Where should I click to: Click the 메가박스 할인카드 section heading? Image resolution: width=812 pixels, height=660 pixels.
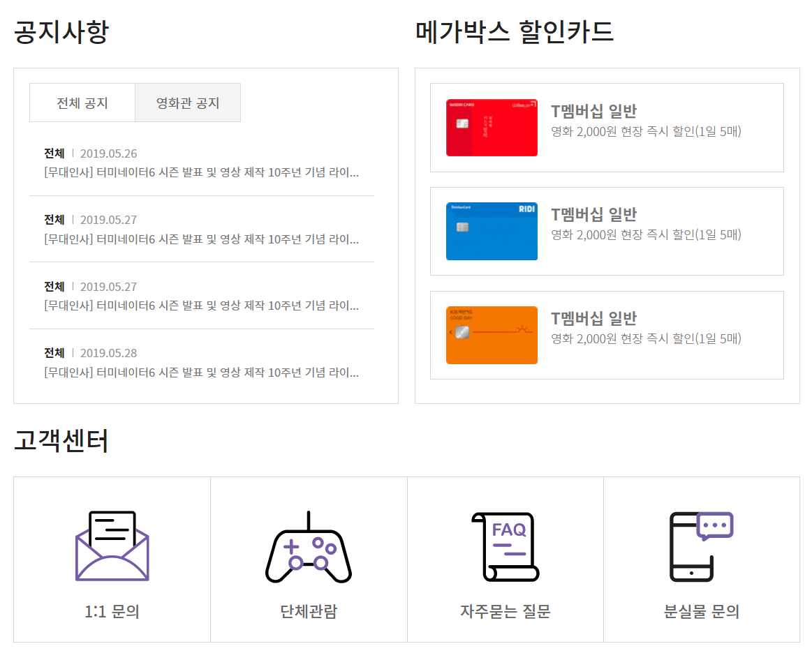515,32
